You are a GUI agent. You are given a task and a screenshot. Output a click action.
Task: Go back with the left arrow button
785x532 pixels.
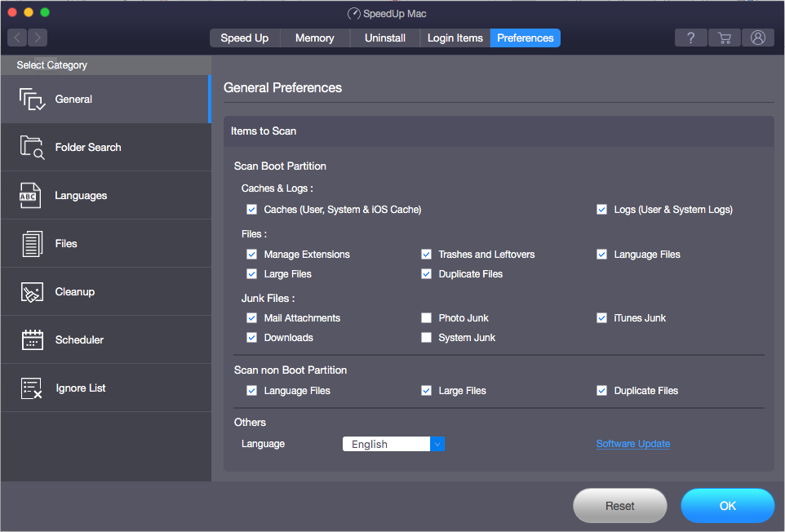point(17,38)
